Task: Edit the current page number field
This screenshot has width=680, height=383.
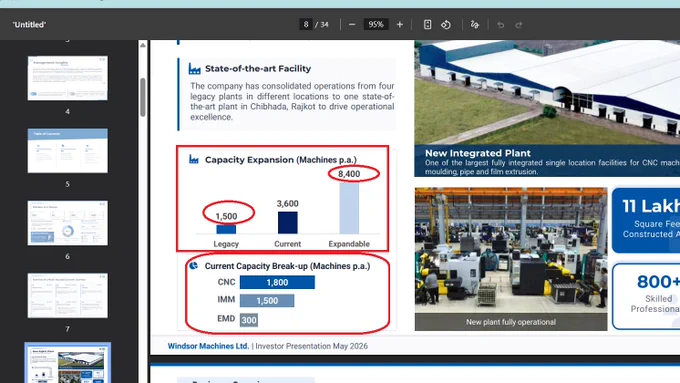Action: [306, 25]
